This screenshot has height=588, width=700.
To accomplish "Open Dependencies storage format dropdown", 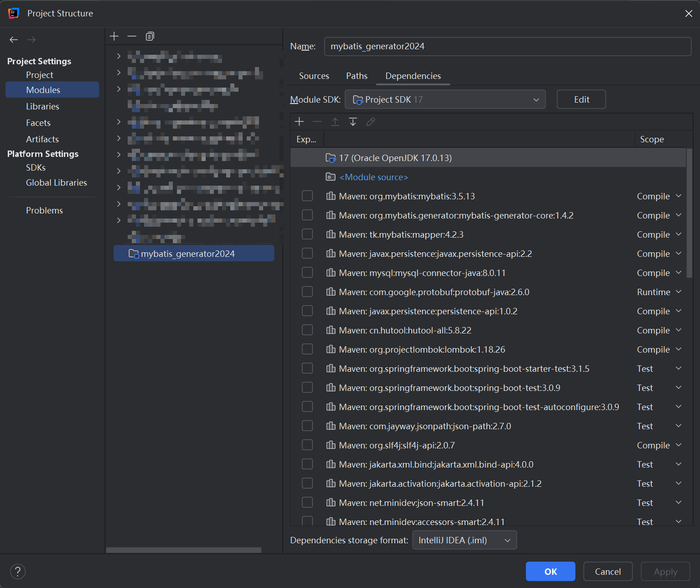I will coord(465,540).
